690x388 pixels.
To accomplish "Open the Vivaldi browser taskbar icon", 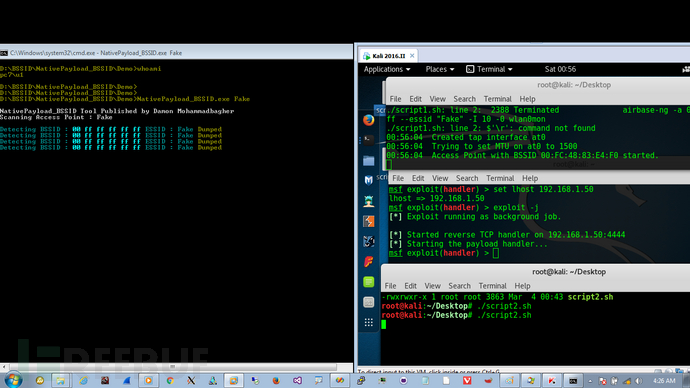I will 467,381.
